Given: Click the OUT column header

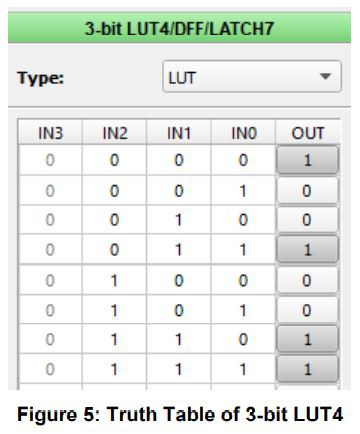Looking at the screenshot, I should [307, 133].
